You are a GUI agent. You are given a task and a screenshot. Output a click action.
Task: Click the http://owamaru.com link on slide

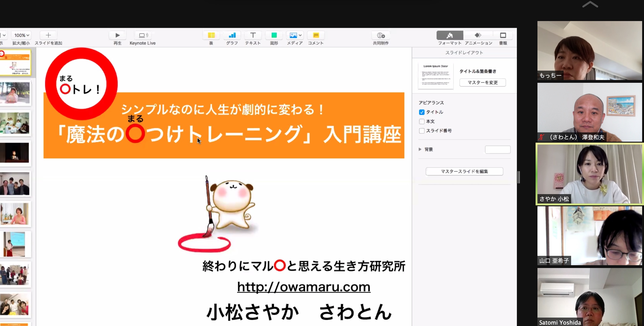click(304, 287)
